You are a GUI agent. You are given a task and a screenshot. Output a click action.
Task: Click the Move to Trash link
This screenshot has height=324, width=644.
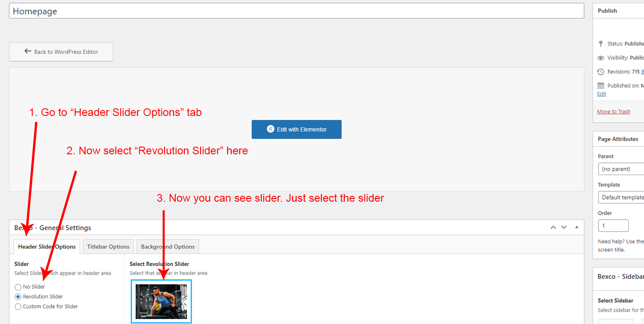tap(613, 111)
